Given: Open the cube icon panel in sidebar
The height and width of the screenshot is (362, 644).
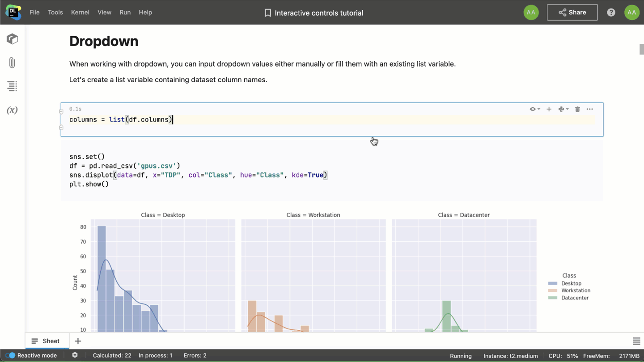Looking at the screenshot, I should (x=12, y=39).
